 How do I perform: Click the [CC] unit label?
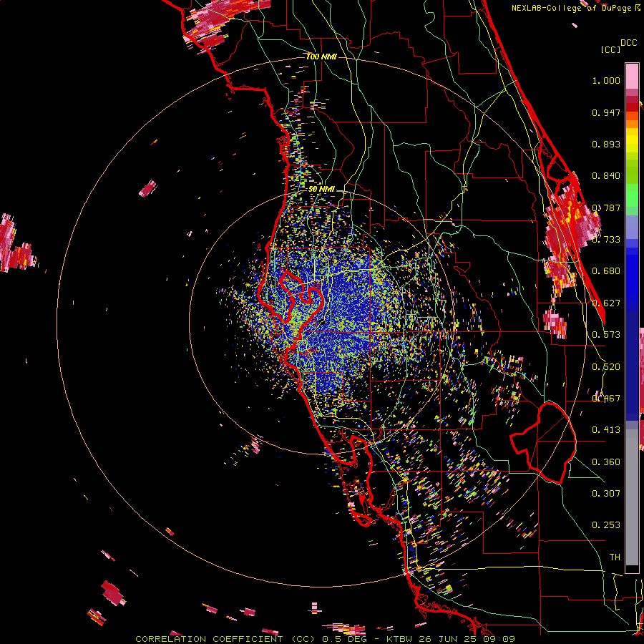(610, 49)
